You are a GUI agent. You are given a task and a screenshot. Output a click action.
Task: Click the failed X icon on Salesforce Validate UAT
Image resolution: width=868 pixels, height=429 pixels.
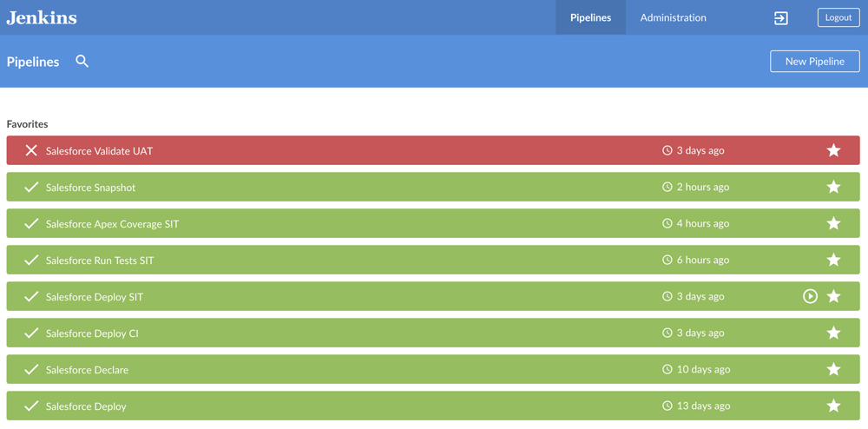click(31, 150)
